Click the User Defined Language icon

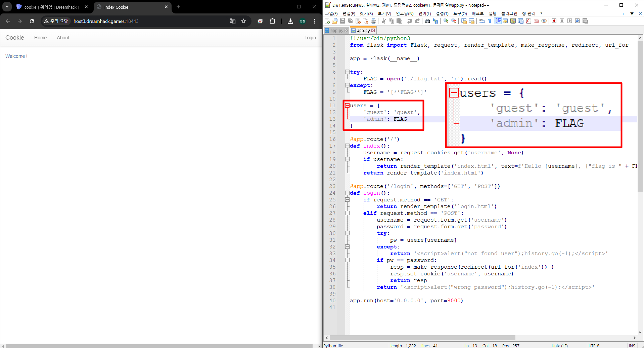[505, 21]
